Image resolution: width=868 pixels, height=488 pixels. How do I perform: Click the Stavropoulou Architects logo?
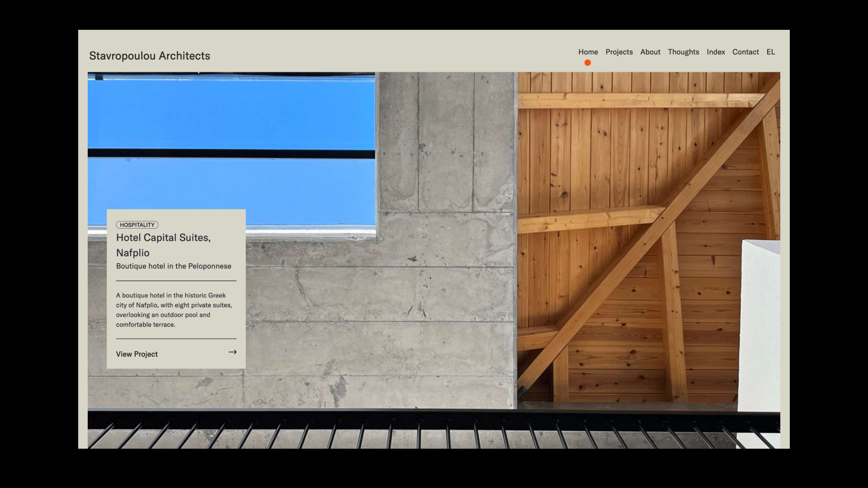click(x=149, y=56)
